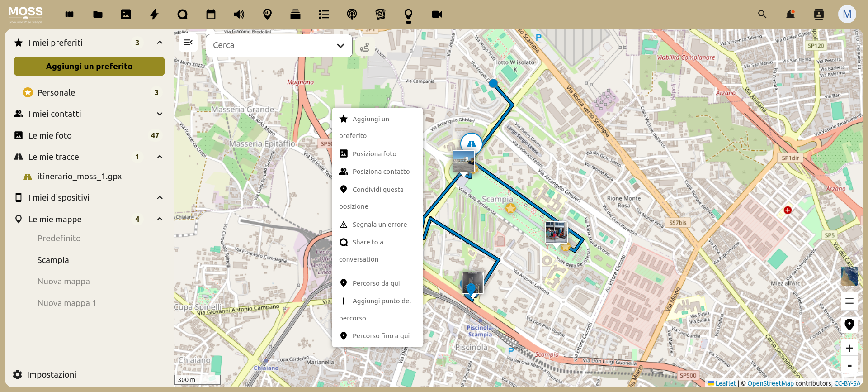
Task: Toggle the itinerario_moss_1.gpx track
Action: pos(80,177)
